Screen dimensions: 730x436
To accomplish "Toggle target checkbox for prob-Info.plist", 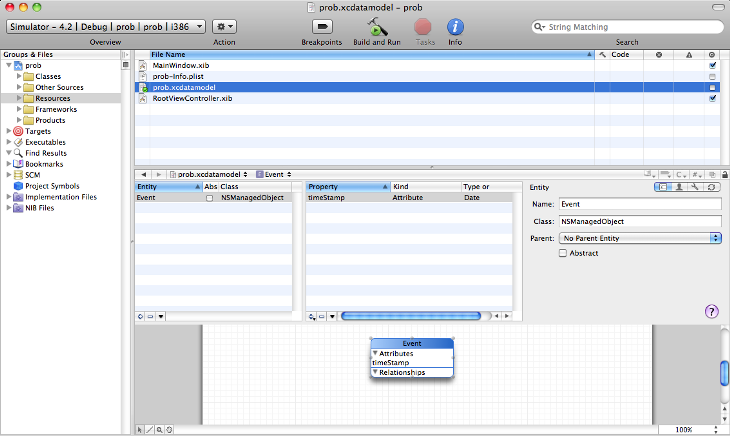I will (x=712, y=76).
